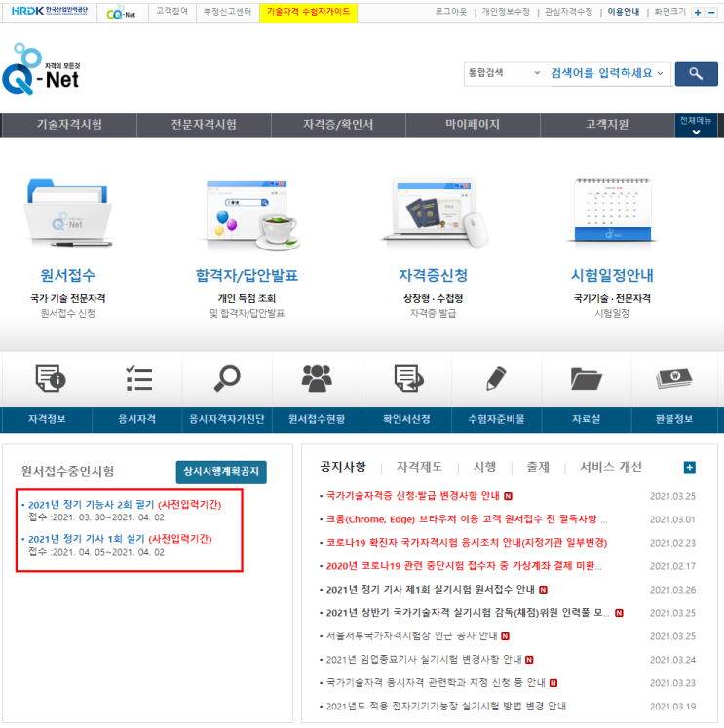Open 2021년 상반기 국가기술자격 실기시험 감독위원 notice
Screen dimensions: 724x728
click(x=468, y=613)
